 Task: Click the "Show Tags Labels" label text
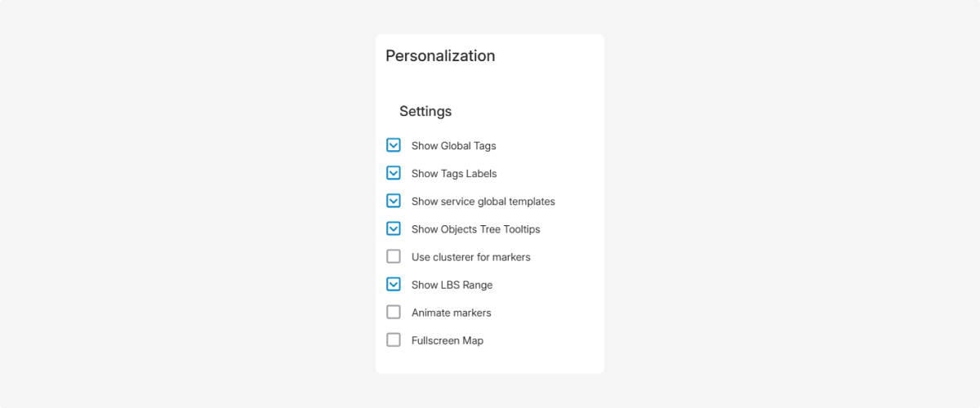click(454, 174)
